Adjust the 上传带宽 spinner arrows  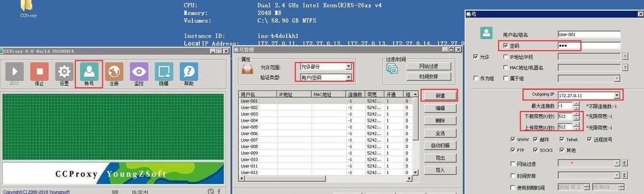(x=576, y=127)
